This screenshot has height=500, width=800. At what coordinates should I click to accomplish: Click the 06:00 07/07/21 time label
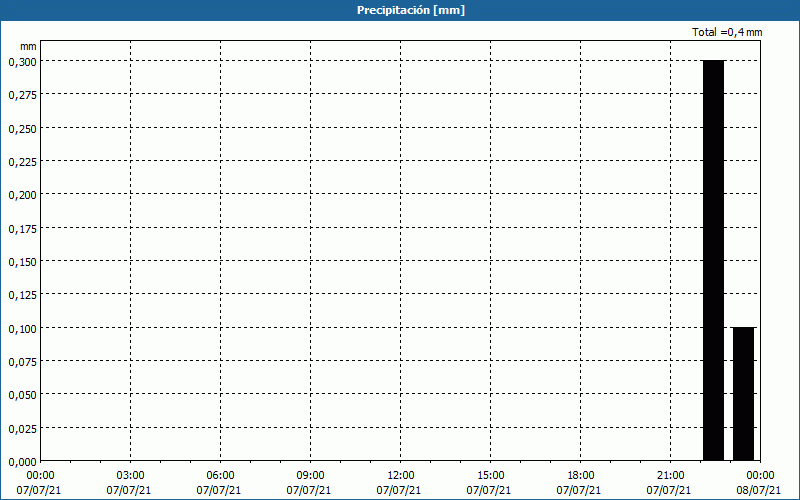click(219, 483)
